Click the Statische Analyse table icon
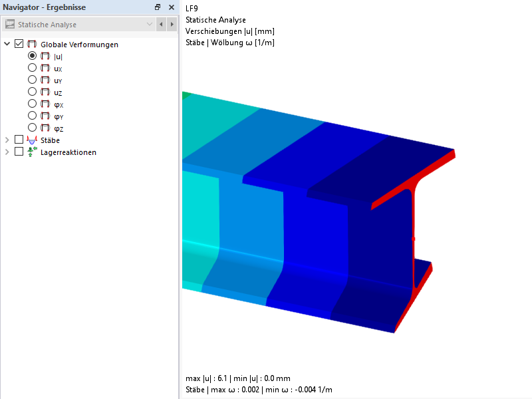 [10, 24]
